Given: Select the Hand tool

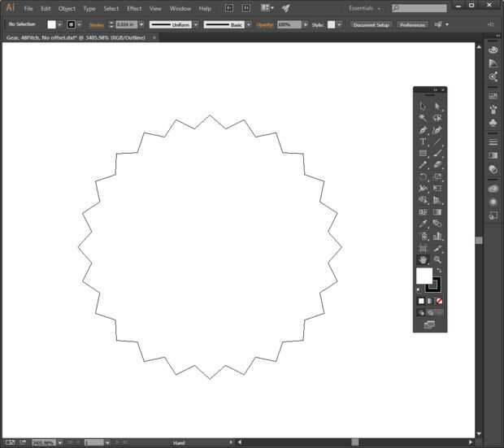Looking at the screenshot, I should 423,259.
